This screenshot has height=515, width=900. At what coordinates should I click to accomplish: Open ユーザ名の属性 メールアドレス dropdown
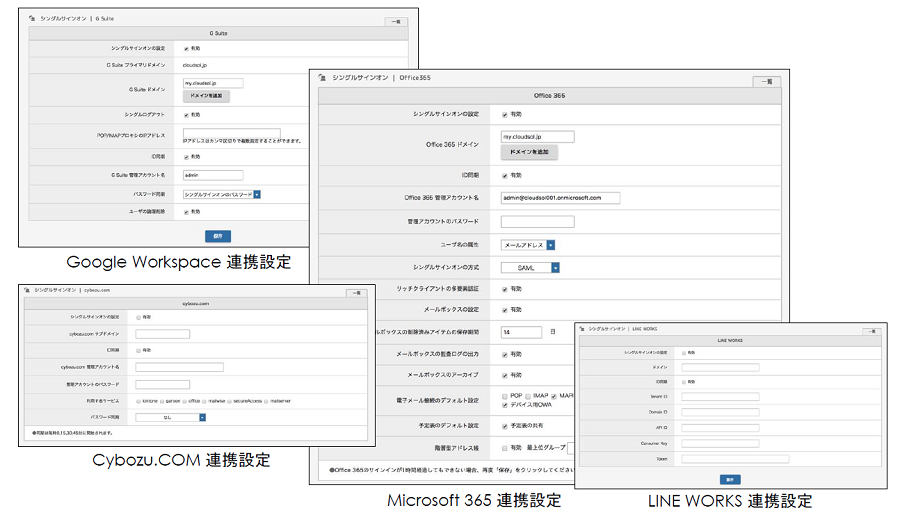pos(527,245)
